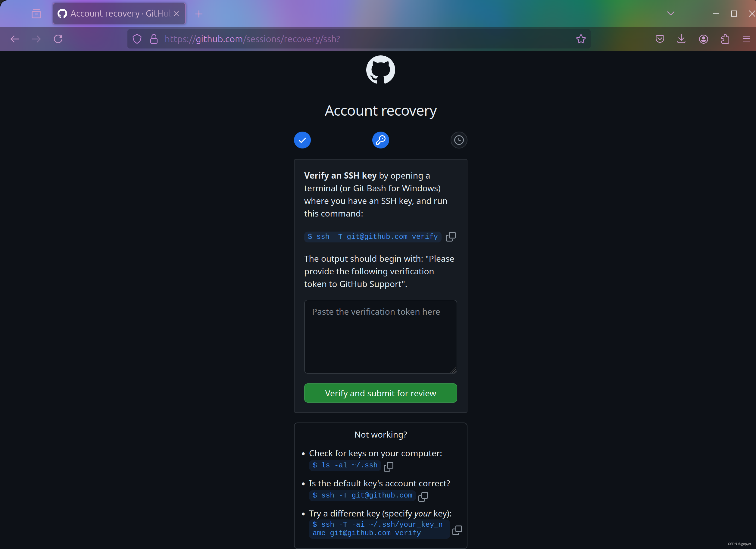This screenshot has height=549, width=756.
Task: Copy the ssh -T git@github.com command
Action: [423, 496]
